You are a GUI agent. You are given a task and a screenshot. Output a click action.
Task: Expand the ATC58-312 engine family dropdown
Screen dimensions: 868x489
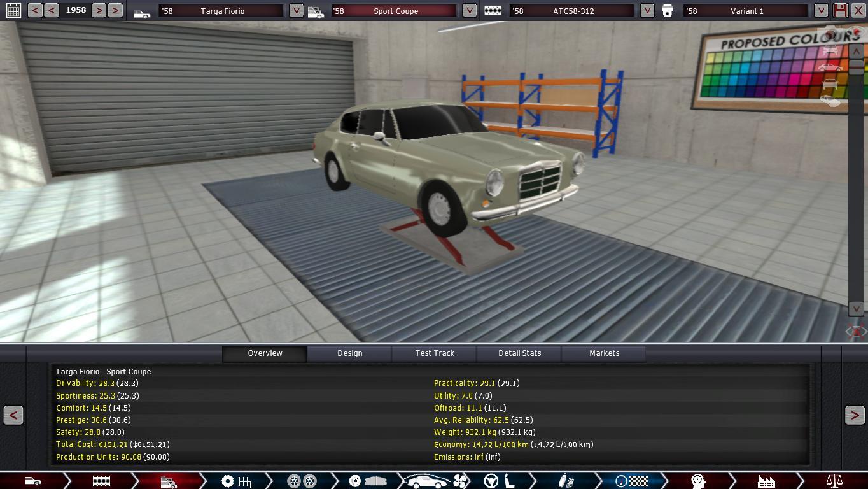(647, 10)
